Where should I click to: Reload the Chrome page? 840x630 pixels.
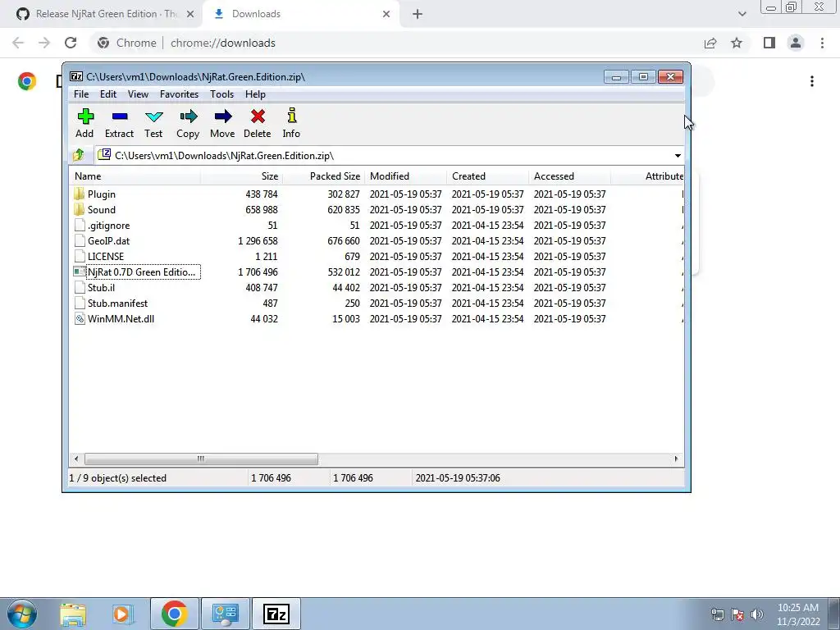tap(71, 43)
